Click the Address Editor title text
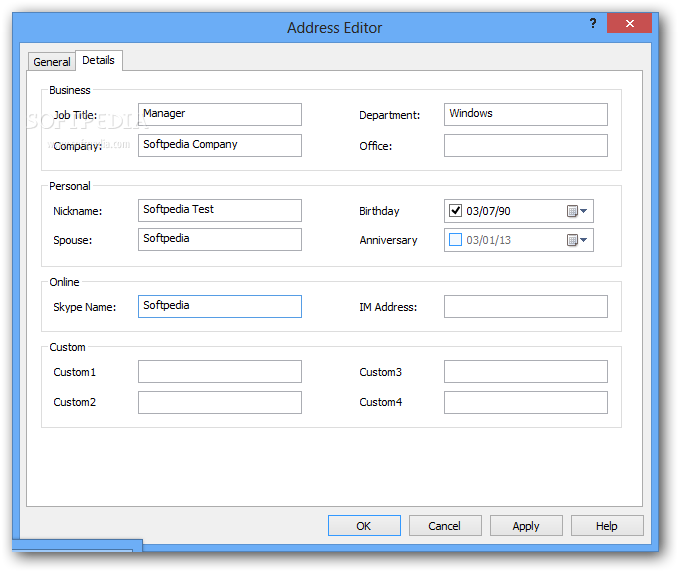Image resolution: width=679 pixels, height=572 pixels. click(x=334, y=28)
